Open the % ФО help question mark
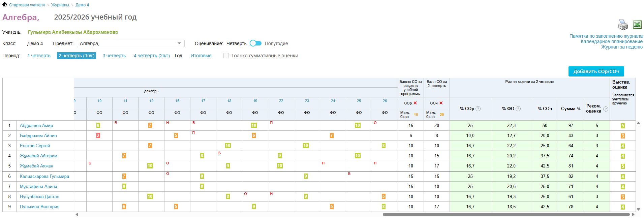The height and width of the screenshot is (218, 644). click(518, 109)
